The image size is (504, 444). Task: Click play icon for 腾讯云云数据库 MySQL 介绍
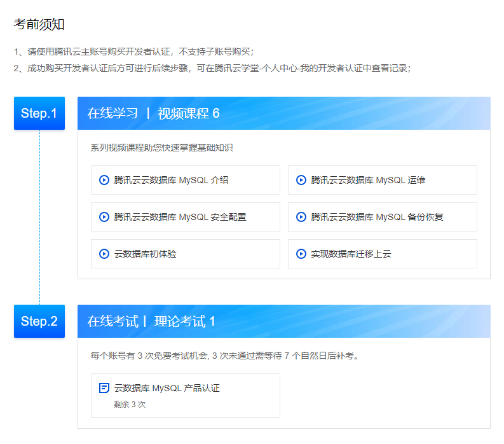(x=104, y=180)
